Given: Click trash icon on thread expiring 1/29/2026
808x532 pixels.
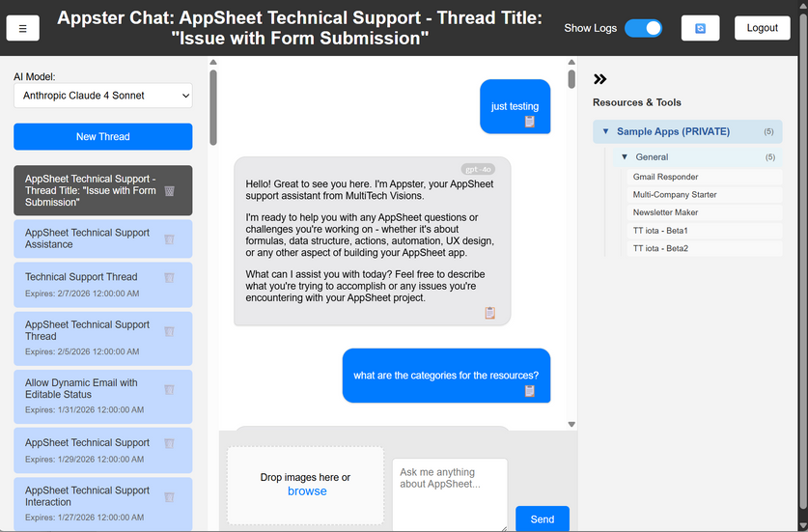Looking at the screenshot, I should pos(169,443).
